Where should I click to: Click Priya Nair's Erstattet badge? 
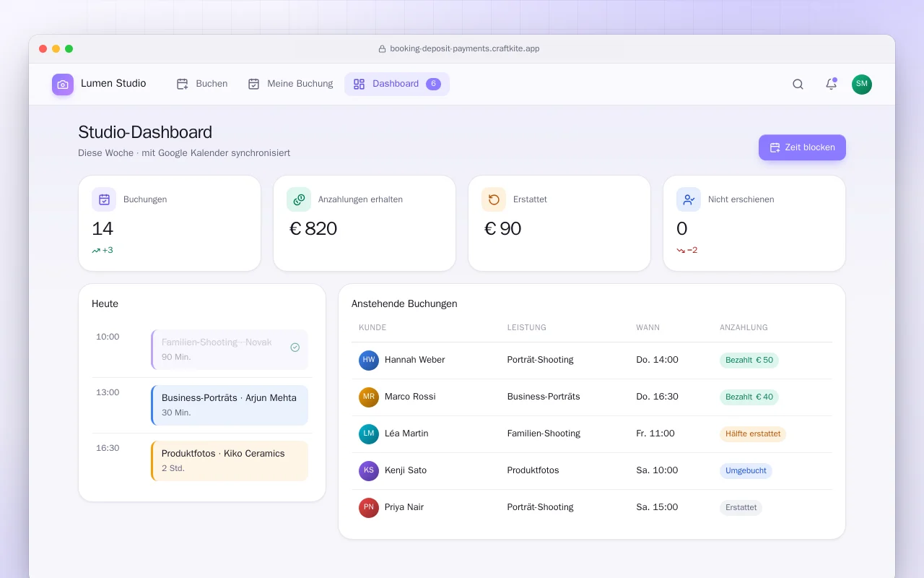741,507
